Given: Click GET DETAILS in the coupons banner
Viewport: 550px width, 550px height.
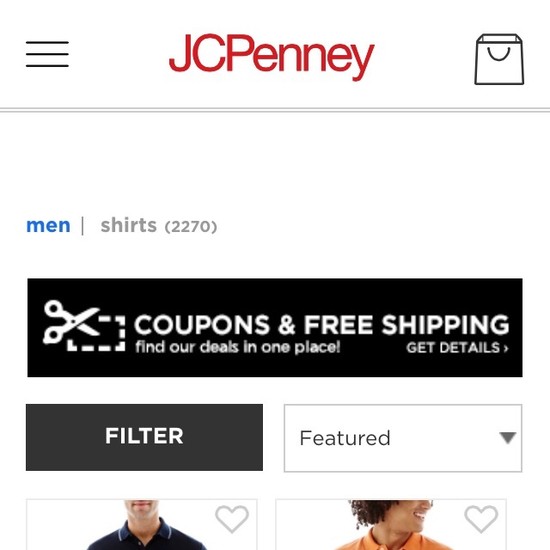Looking at the screenshot, I should coord(457,348).
